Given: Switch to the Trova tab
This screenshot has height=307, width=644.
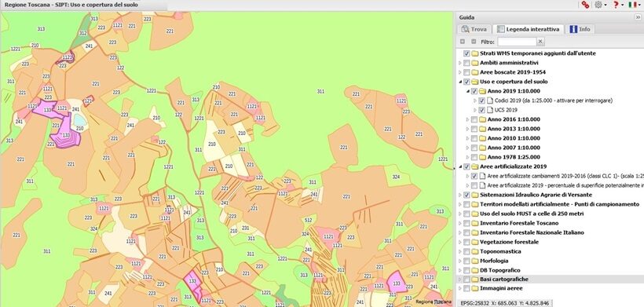Looking at the screenshot, I should pyautogui.click(x=474, y=29).
